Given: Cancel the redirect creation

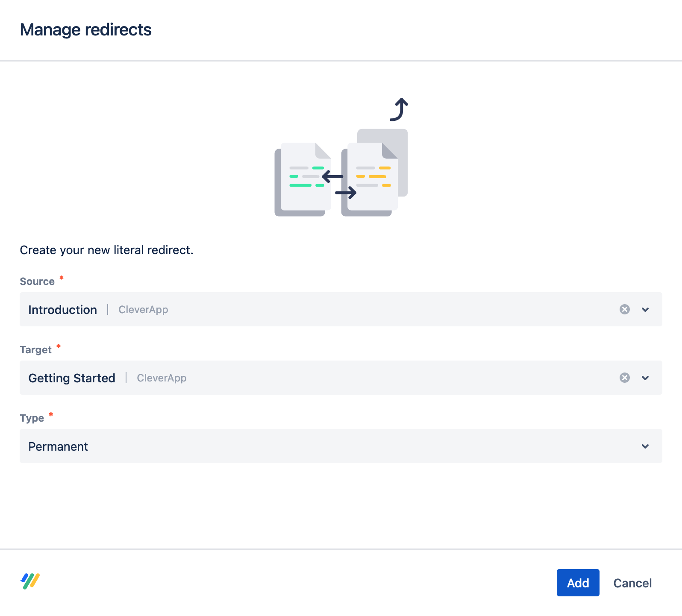Looking at the screenshot, I should point(632,583).
